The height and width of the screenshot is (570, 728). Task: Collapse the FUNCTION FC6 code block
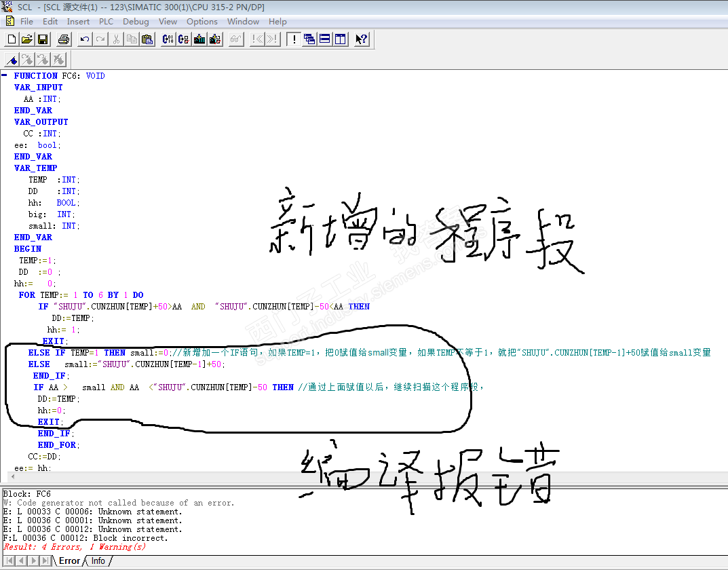[4, 75]
